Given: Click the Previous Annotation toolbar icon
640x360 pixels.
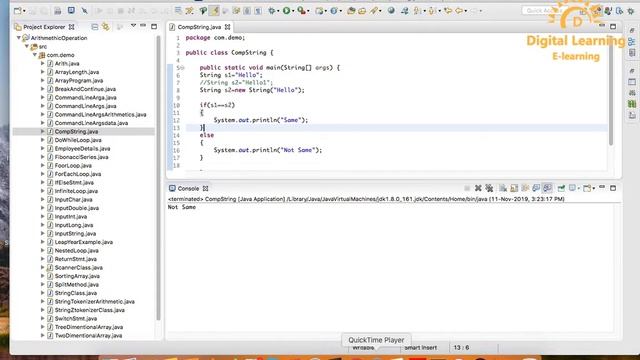Looking at the screenshot, I should click(x=432, y=11).
